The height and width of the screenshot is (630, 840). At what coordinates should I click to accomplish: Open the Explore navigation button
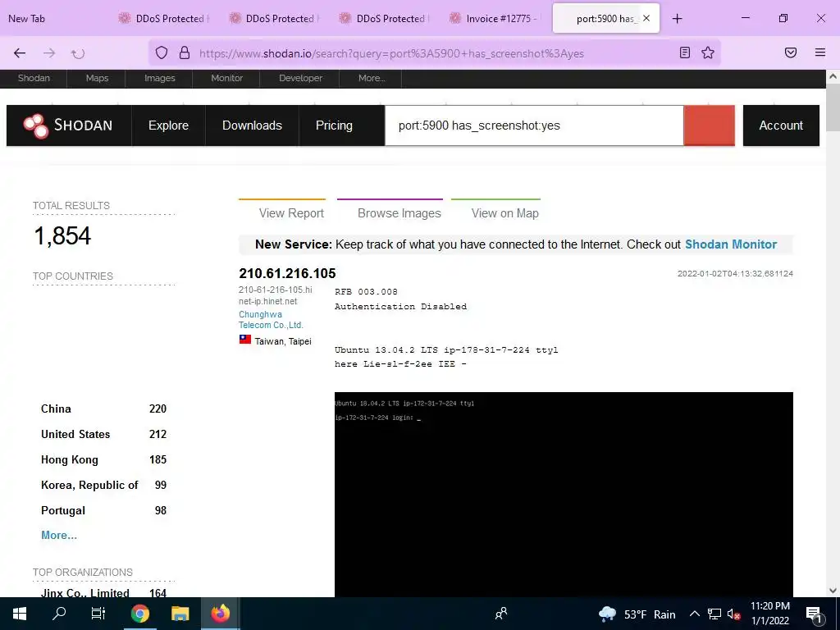168,126
